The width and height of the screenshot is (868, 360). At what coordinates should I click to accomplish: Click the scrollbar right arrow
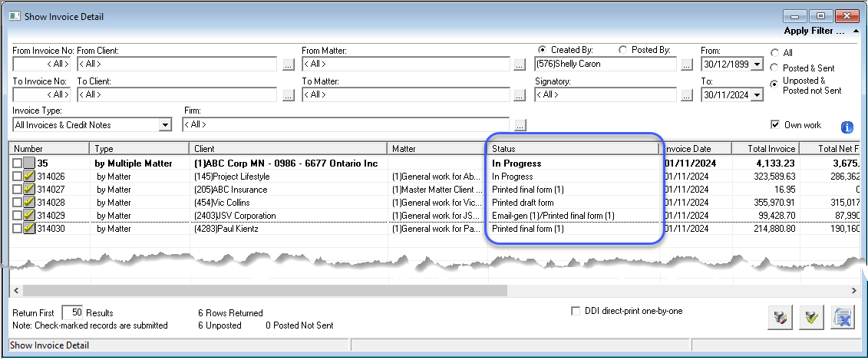pyautogui.click(x=854, y=290)
